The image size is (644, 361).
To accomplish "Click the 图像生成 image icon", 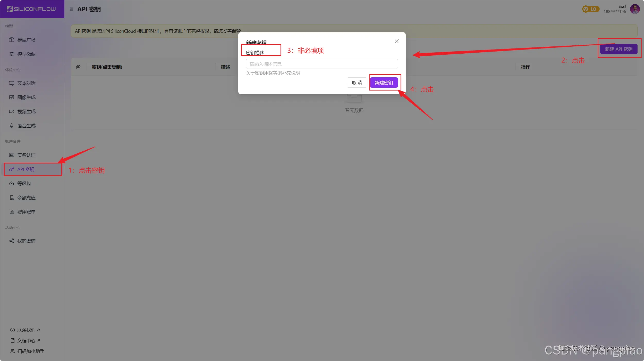I will click(12, 97).
